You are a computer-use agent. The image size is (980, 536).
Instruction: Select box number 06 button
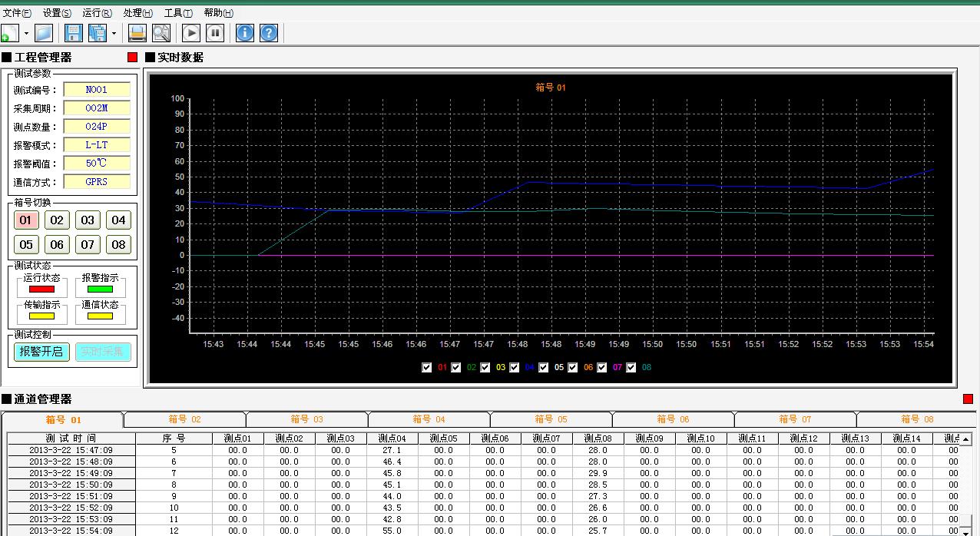(57, 245)
